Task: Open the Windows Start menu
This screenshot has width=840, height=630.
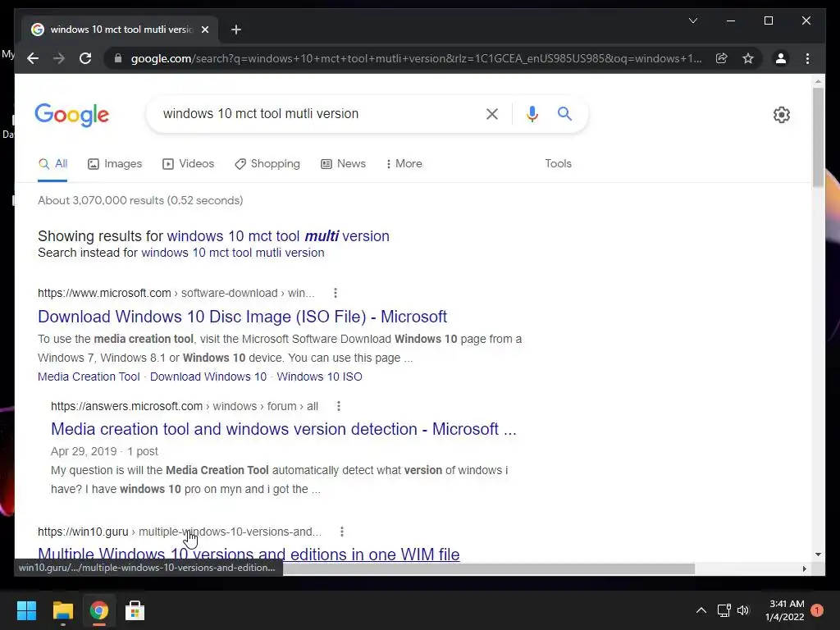Action: (26, 610)
